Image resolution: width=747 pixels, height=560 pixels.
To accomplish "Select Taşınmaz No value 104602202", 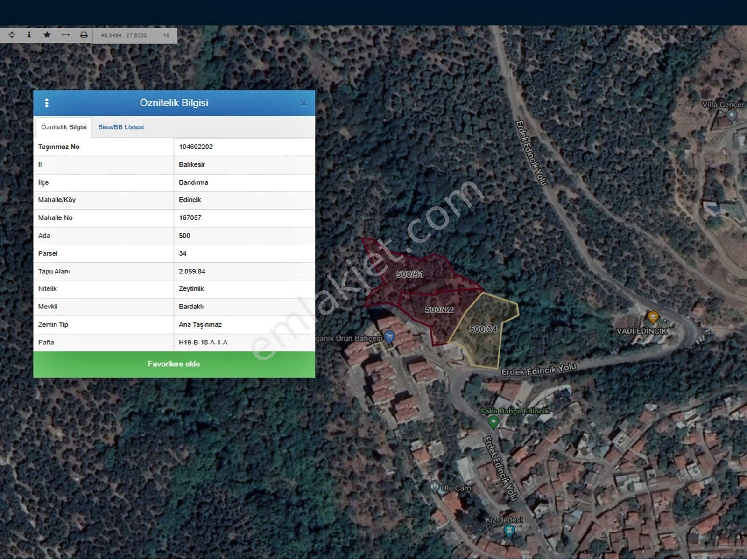I will pyautogui.click(x=196, y=147).
